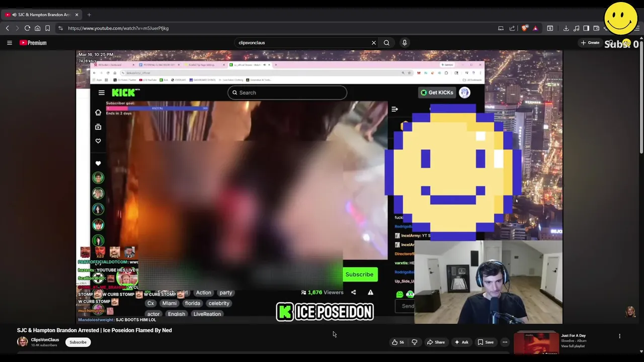Open Just For A Day album thumbnail
This screenshot has height=362, width=644.
pos(536,343)
